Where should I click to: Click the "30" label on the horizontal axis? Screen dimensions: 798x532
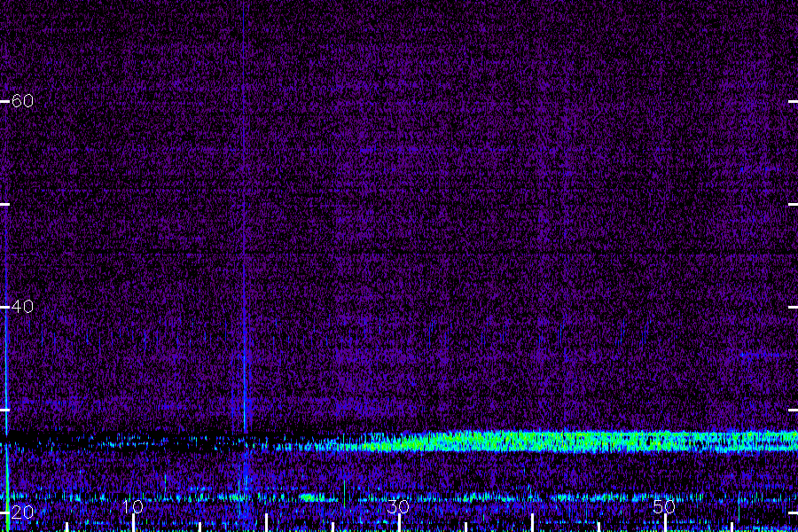(x=398, y=506)
